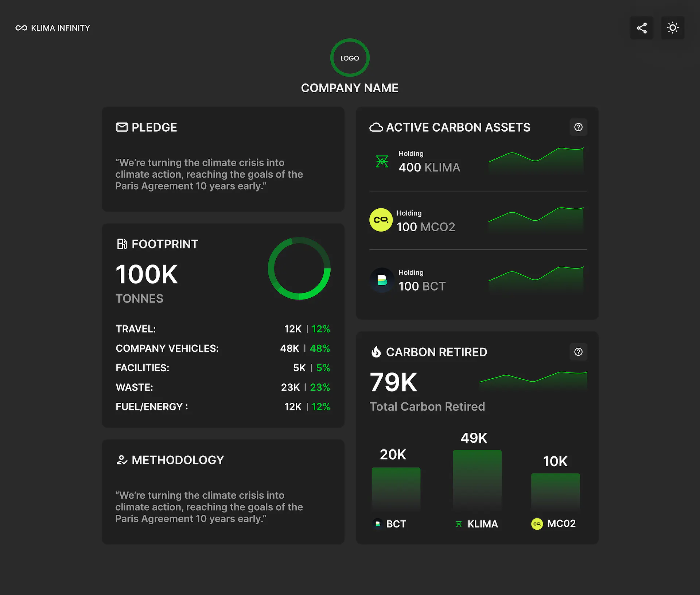The height and width of the screenshot is (595, 700).
Task: Click the COMPANY VEHICLES row label
Action: click(x=167, y=348)
